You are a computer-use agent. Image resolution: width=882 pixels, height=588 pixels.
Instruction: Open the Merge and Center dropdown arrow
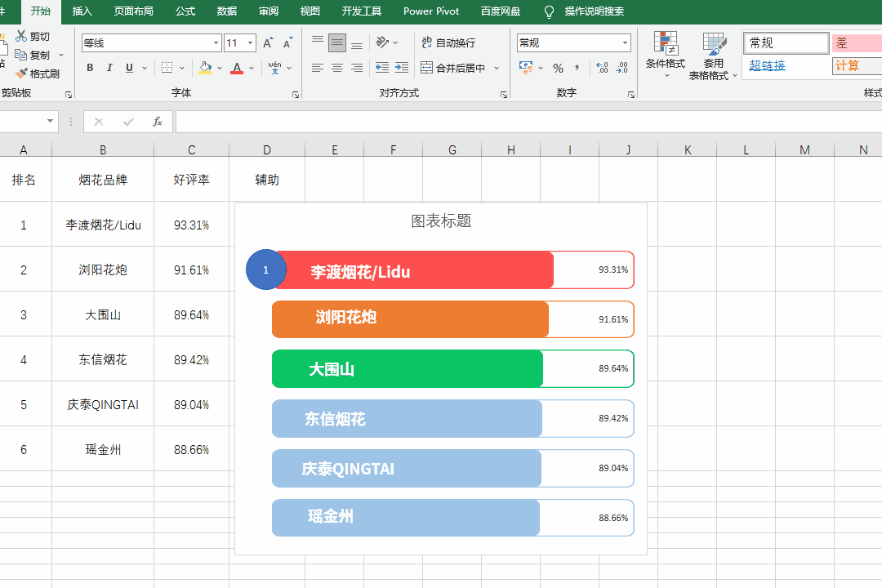(x=497, y=68)
